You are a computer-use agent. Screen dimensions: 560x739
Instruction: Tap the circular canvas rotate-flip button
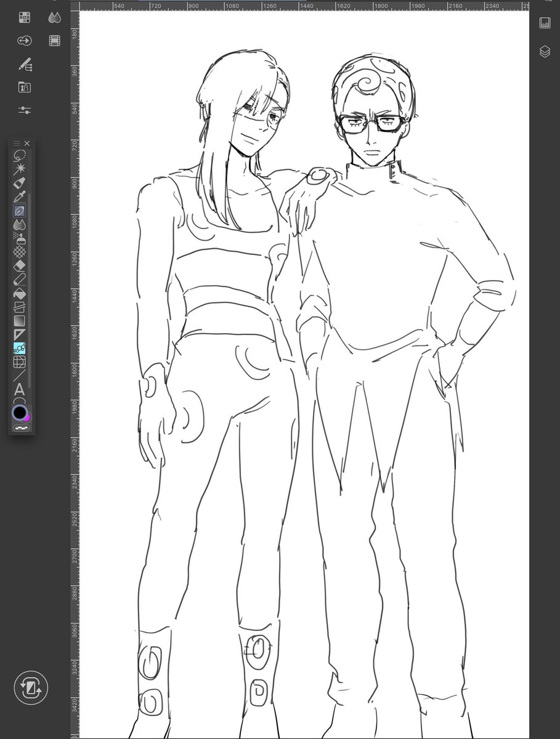[31, 688]
